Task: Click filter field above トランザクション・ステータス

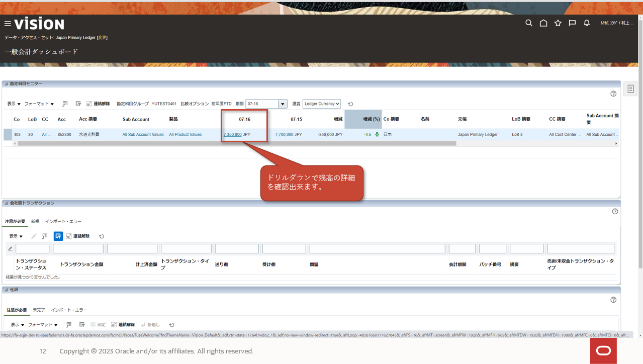Action: point(33,248)
